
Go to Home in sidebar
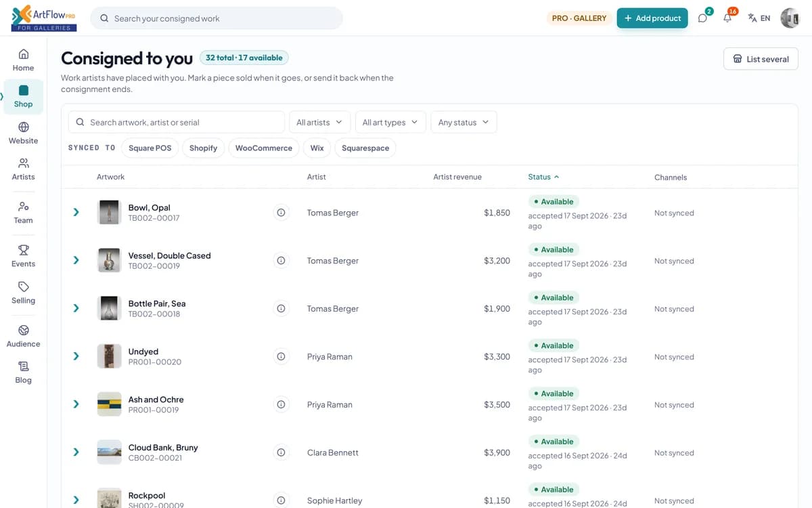(x=24, y=60)
